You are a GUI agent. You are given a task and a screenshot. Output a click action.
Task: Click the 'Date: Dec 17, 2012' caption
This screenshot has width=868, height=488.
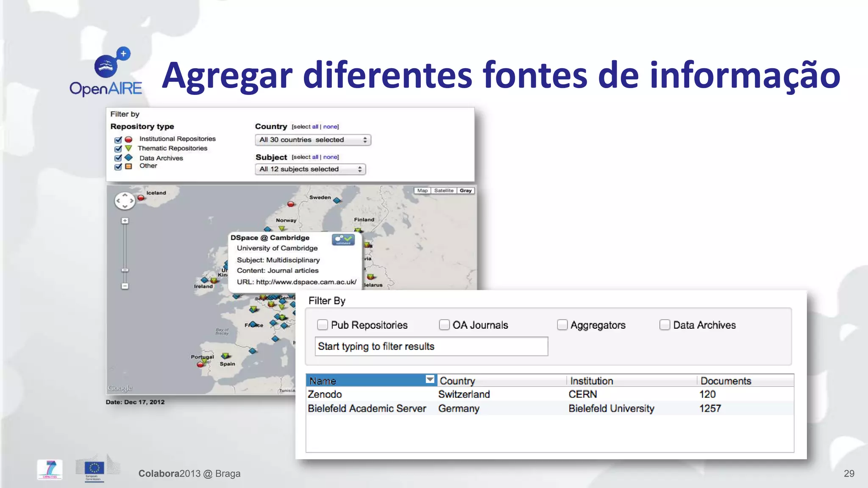pos(135,402)
